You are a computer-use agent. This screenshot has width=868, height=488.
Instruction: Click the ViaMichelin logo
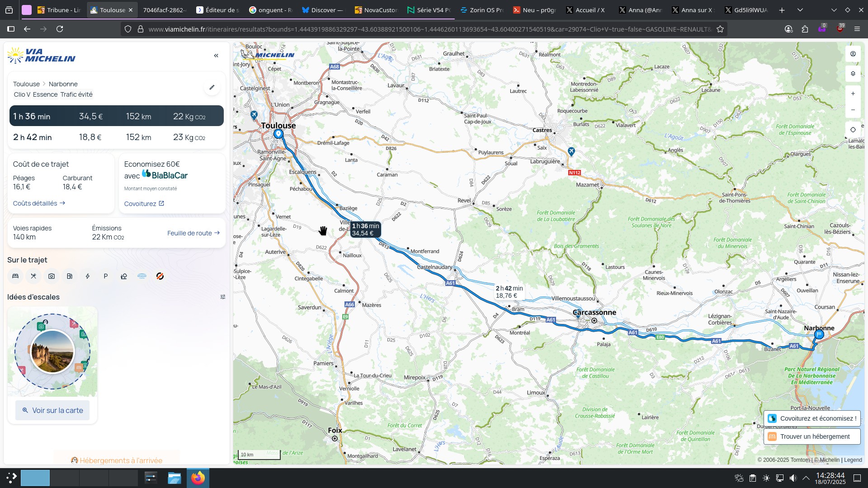click(x=42, y=56)
